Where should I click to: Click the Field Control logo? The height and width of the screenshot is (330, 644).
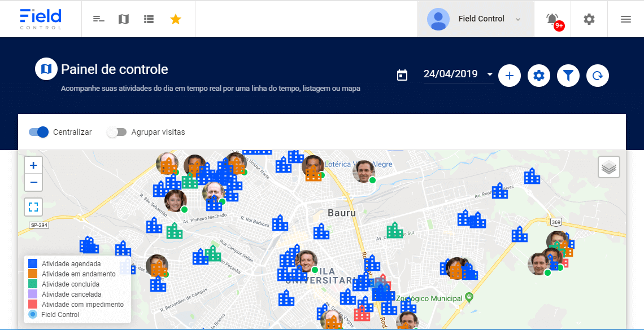click(x=41, y=19)
